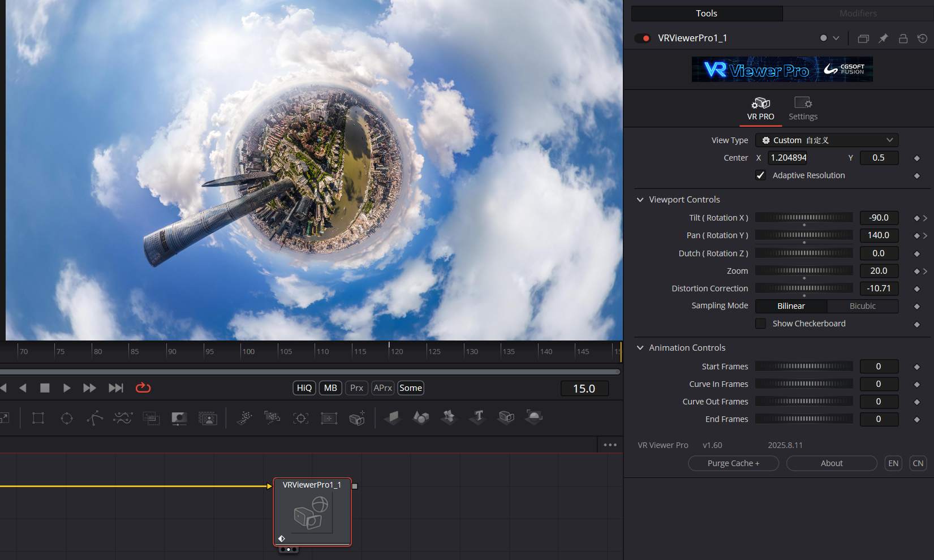Add a pEmitter particle node
Viewport: 934px width, 560px height.
click(x=244, y=417)
